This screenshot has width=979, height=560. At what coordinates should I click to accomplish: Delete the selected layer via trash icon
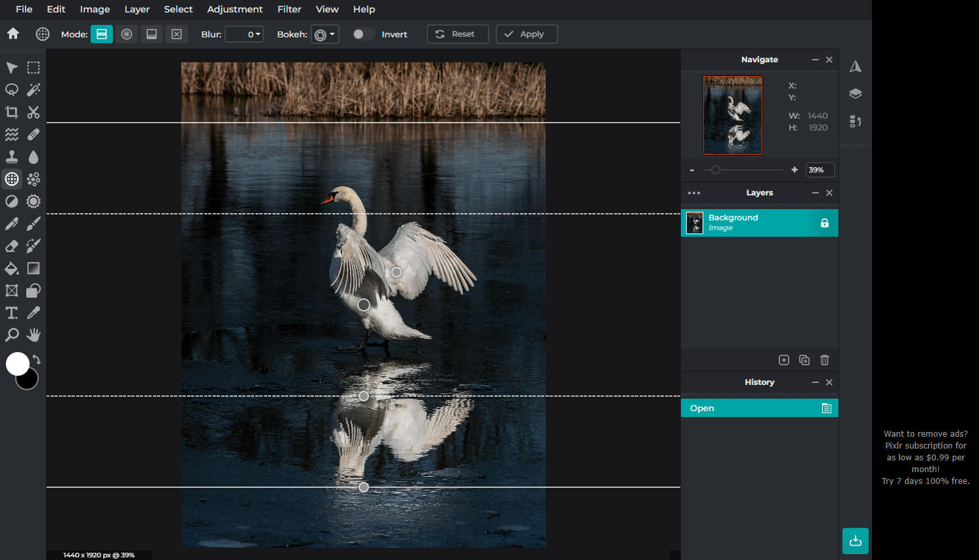tap(824, 360)
